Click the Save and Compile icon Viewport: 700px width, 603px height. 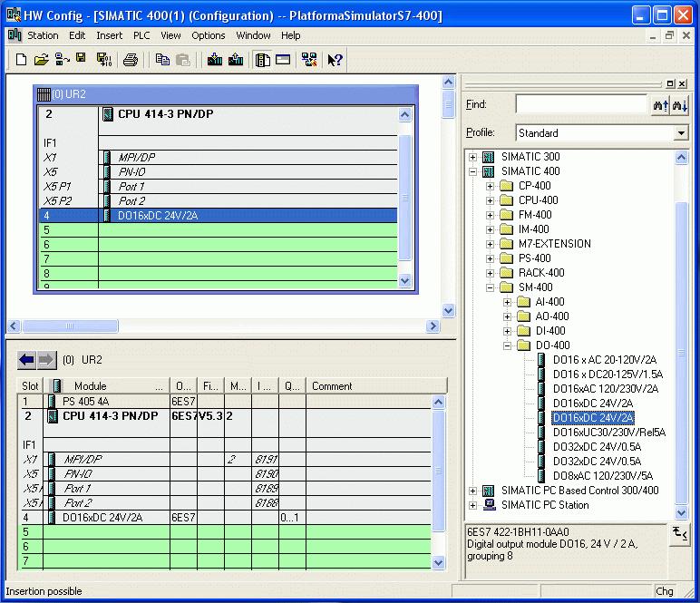pos(104,59)
